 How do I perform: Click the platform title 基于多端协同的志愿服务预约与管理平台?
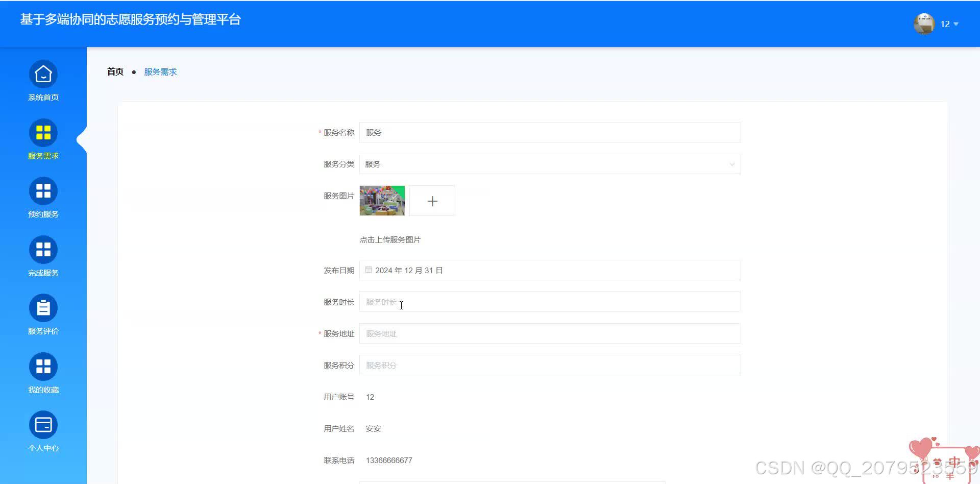tap(131, 19)
